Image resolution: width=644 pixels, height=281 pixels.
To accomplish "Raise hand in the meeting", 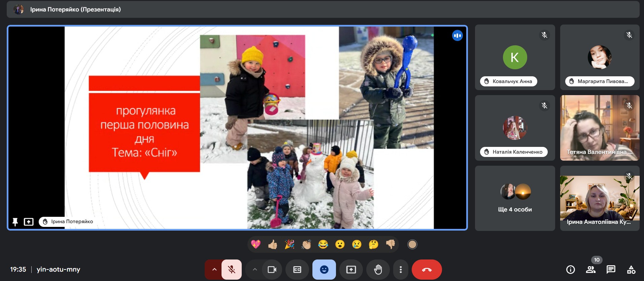I will 378,270.
